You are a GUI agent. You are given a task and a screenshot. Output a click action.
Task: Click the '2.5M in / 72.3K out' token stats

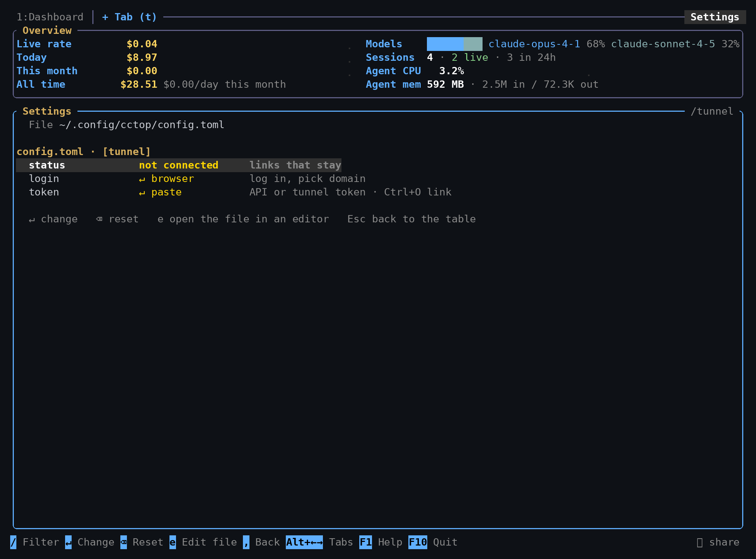pos(540,84)
